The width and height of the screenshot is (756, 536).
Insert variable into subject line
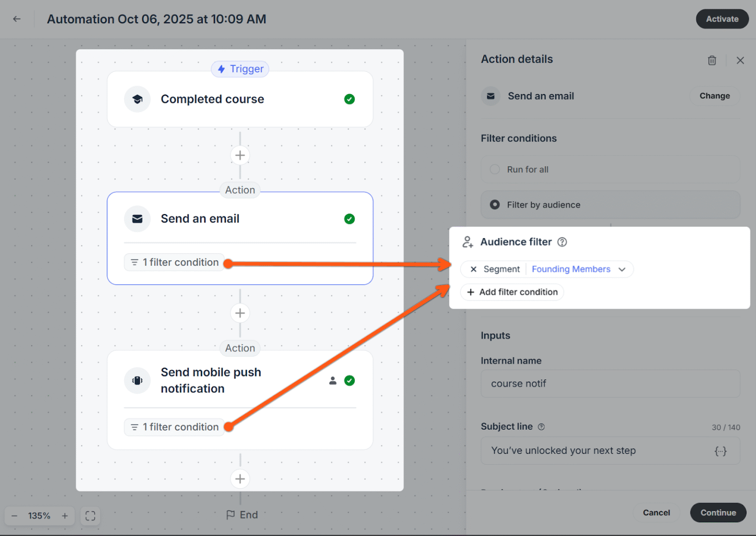pyautogui.click(x=721, y=451)
